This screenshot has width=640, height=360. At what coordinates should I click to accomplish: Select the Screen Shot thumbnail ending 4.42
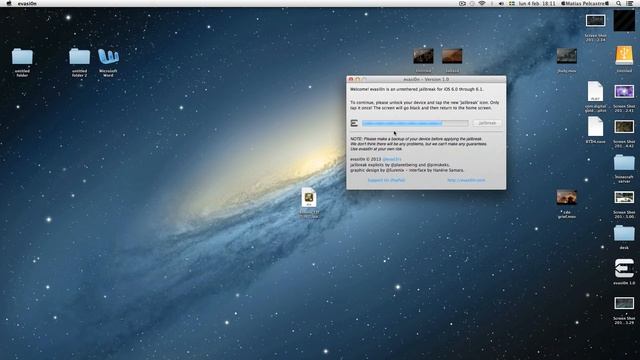[624, 127]
